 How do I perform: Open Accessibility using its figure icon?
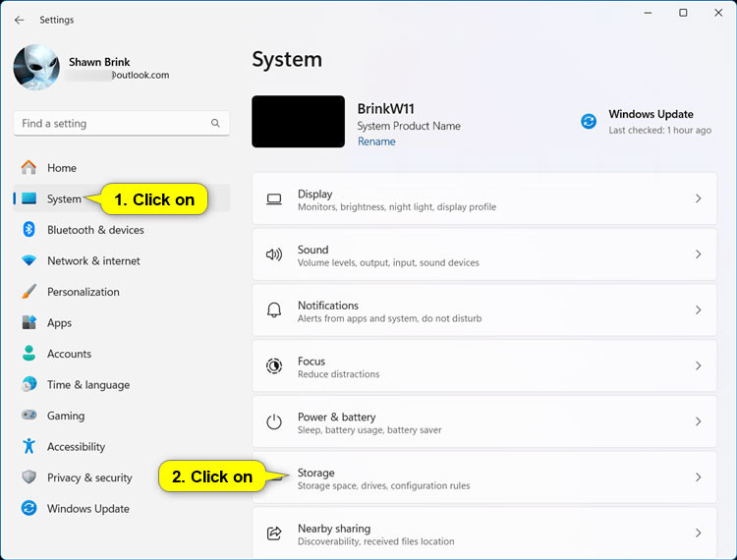(28, 447)
